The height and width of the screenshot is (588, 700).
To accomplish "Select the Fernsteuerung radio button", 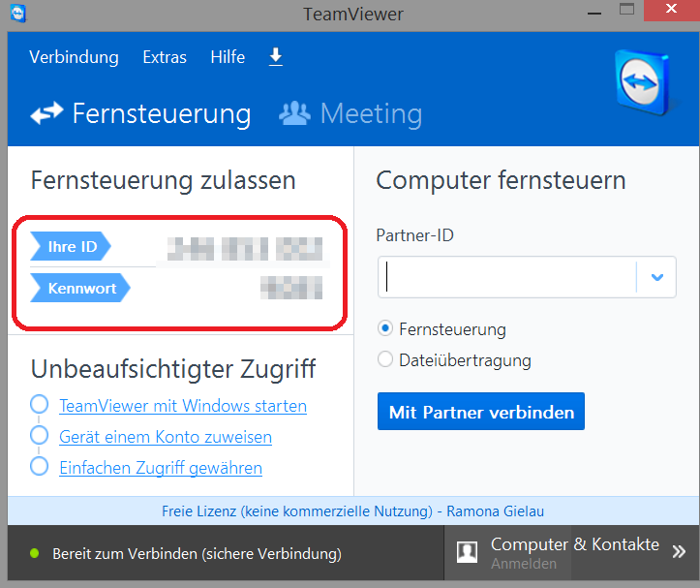I will pyautogui.click(x=385, y=329).
